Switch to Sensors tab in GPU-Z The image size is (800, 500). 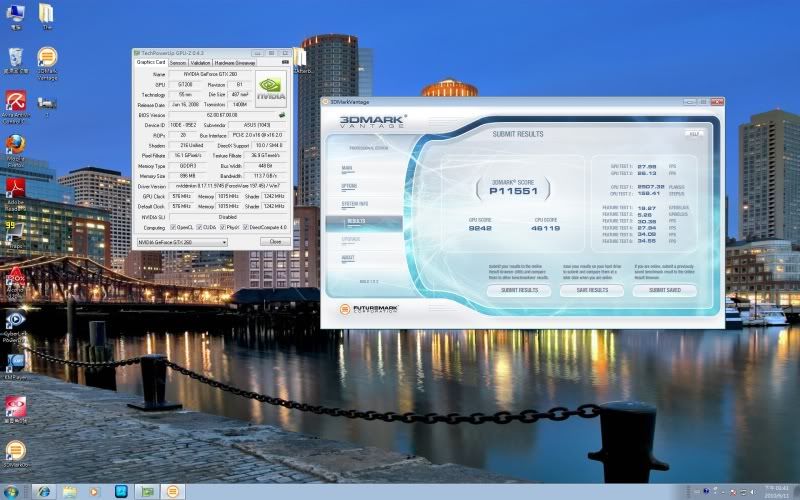(x=178, y=63)
